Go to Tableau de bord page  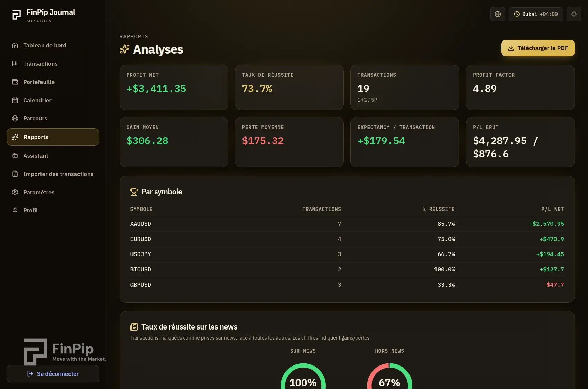click(x=53, y=45)
